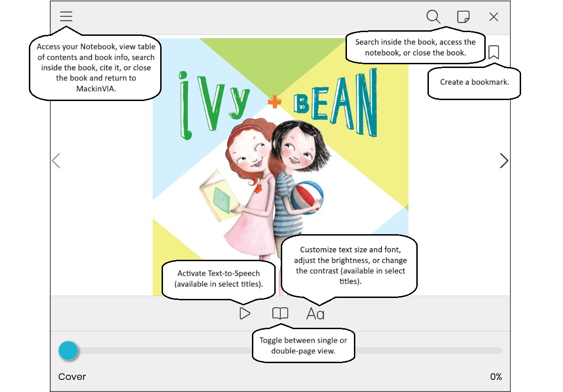Close the book with the X icon

[494, 17]
